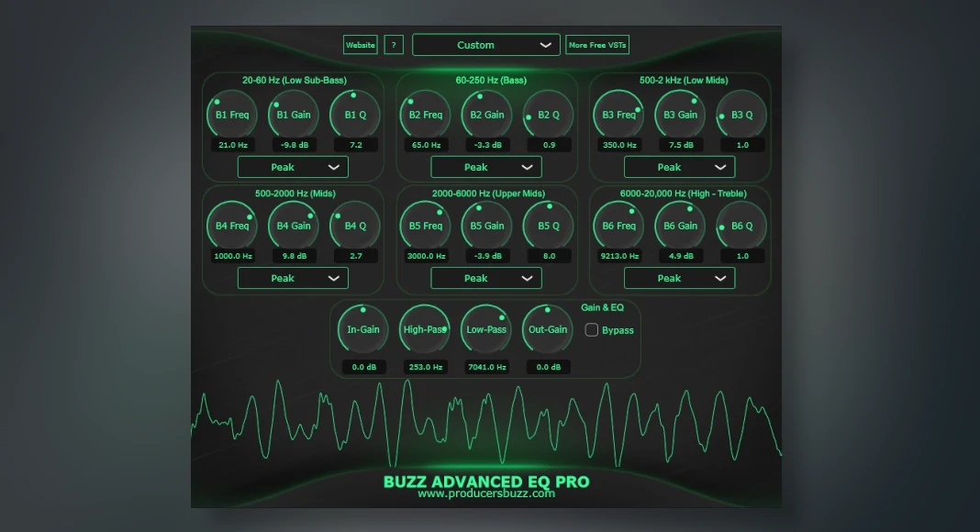
Task: Open the 500-2000 Hz Mids Peak filter dropdown
Action: click(x=293, y=279)
